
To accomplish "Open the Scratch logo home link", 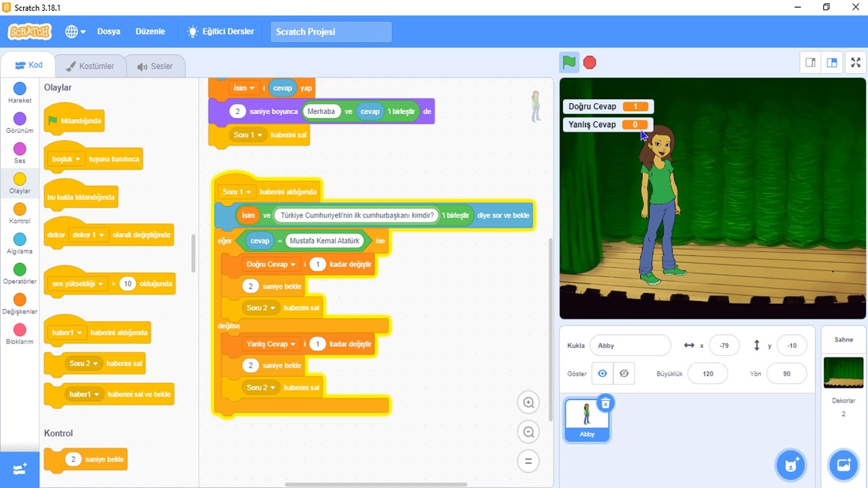I will click(x=30, y=32).
